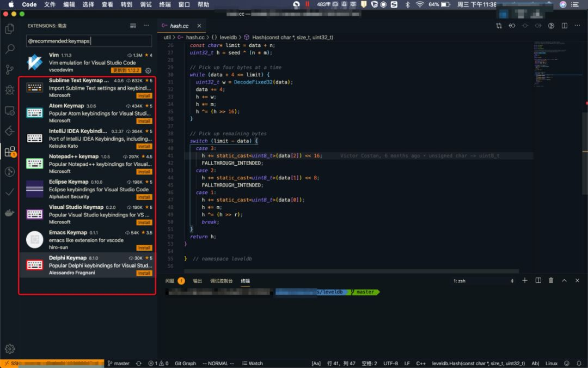Change encoding via UTF-8 status item
Screen dimensions: 588x368
coord(390,363)
